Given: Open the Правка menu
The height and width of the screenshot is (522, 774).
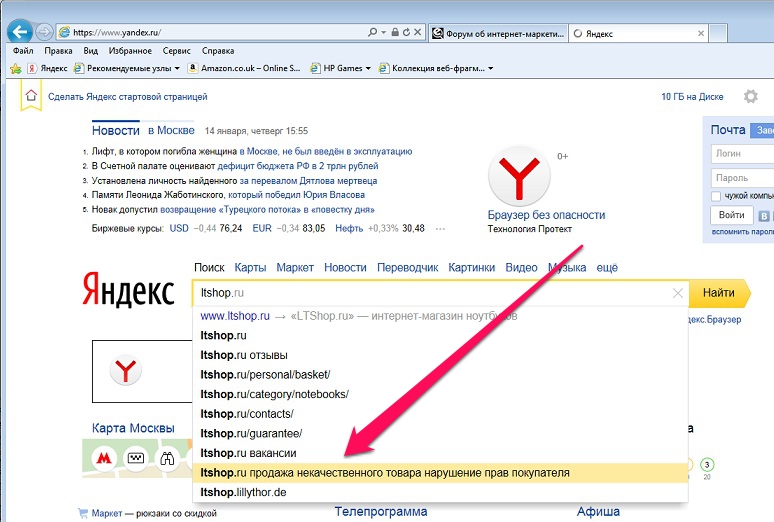Looking at the screenshot, I should [x=58, y=51].
